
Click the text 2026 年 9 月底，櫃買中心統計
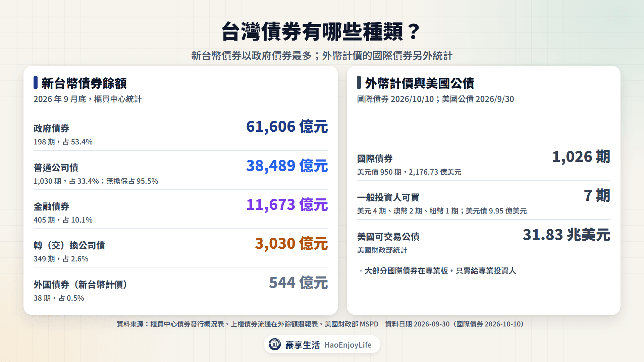click(88, 99)
